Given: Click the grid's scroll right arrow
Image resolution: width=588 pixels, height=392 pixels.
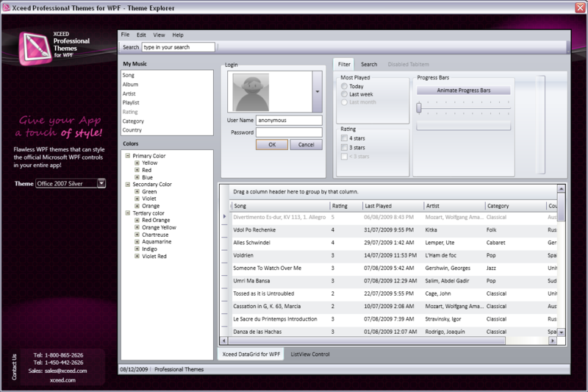Looking at the screenshot, I should (x=552, y=341).
